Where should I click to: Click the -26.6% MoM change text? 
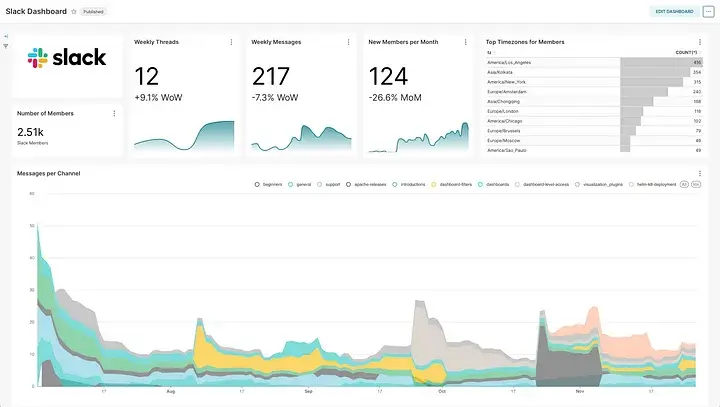tap(395, 98)
